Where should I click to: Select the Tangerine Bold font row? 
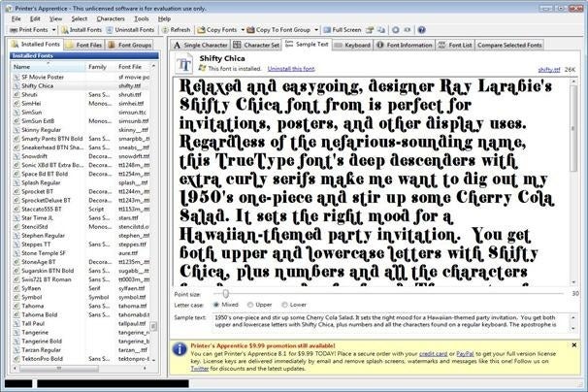(x=81, y=341)
